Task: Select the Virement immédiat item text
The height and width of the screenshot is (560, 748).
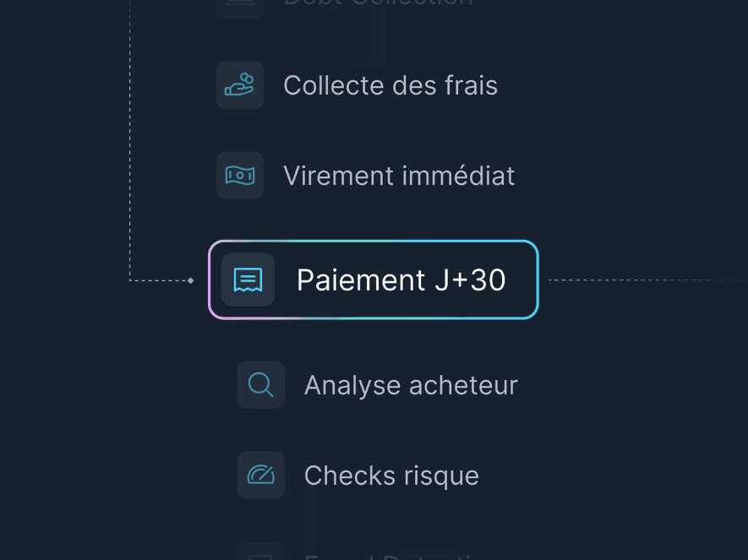Action: [x=399, y=176]
